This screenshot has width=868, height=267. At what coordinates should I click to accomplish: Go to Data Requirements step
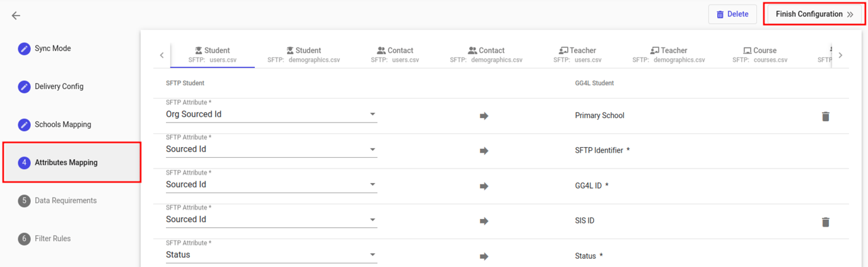[66, 201]
